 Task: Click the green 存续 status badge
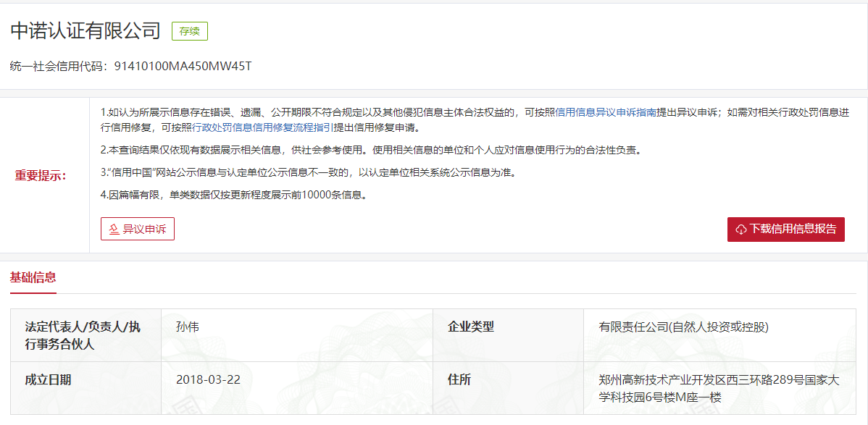tap(190, 31)
